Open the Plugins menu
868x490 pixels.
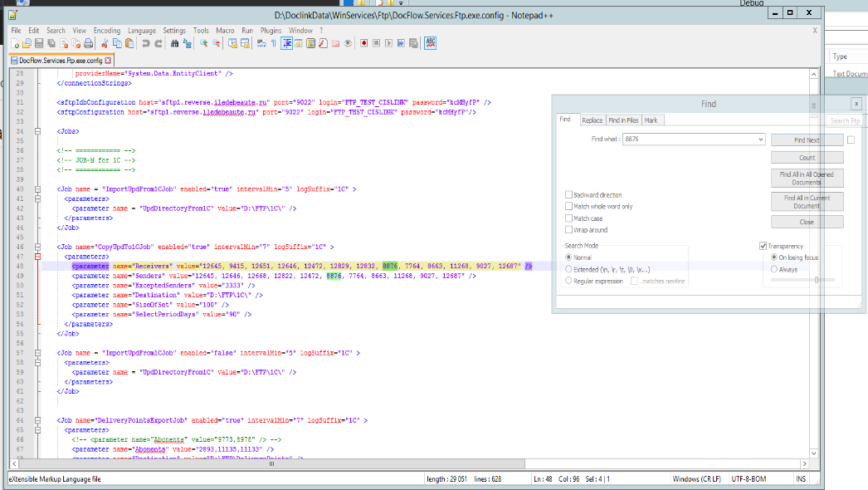click(x=271, y=31)
